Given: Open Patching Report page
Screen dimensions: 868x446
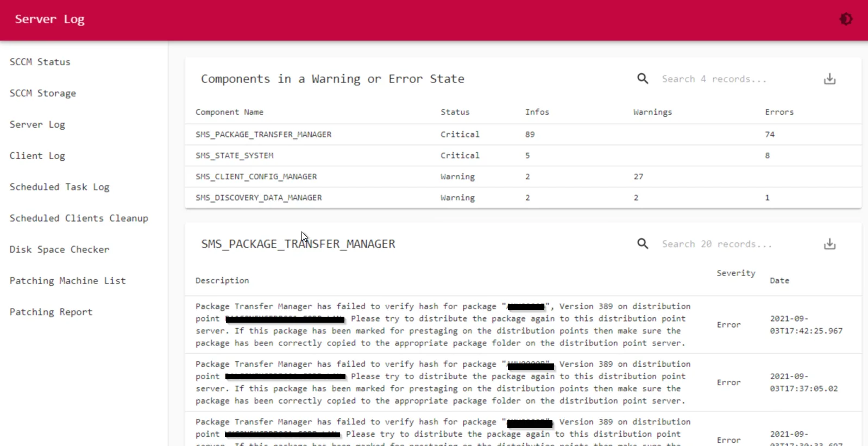Looking at the screenshot, I should tap(51, 312).
